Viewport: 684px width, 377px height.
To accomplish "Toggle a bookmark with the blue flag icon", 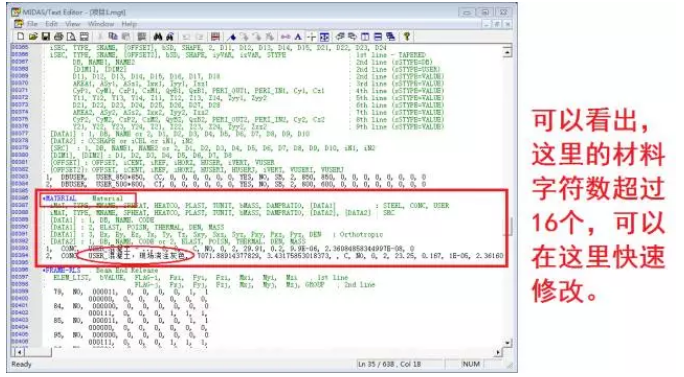I will coord(232,37).
